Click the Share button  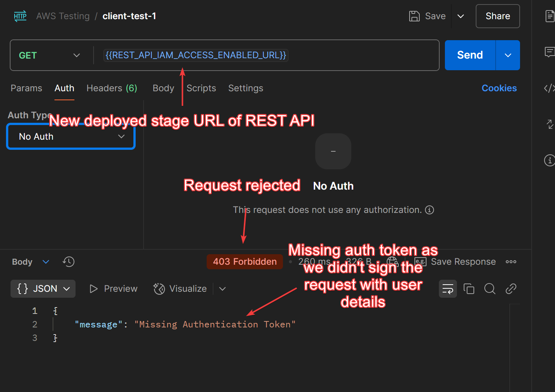pyautogui.click(x=498, y=16)
